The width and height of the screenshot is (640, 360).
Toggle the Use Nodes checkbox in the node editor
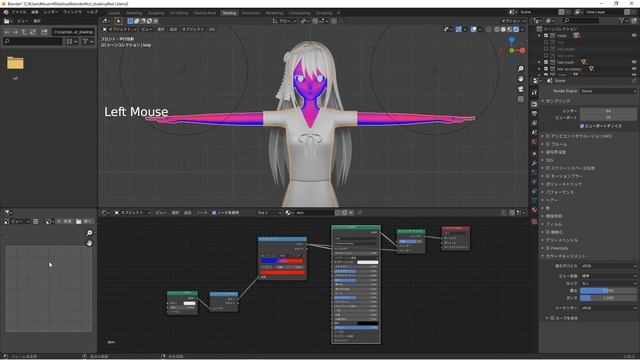(x=214, y=213)
